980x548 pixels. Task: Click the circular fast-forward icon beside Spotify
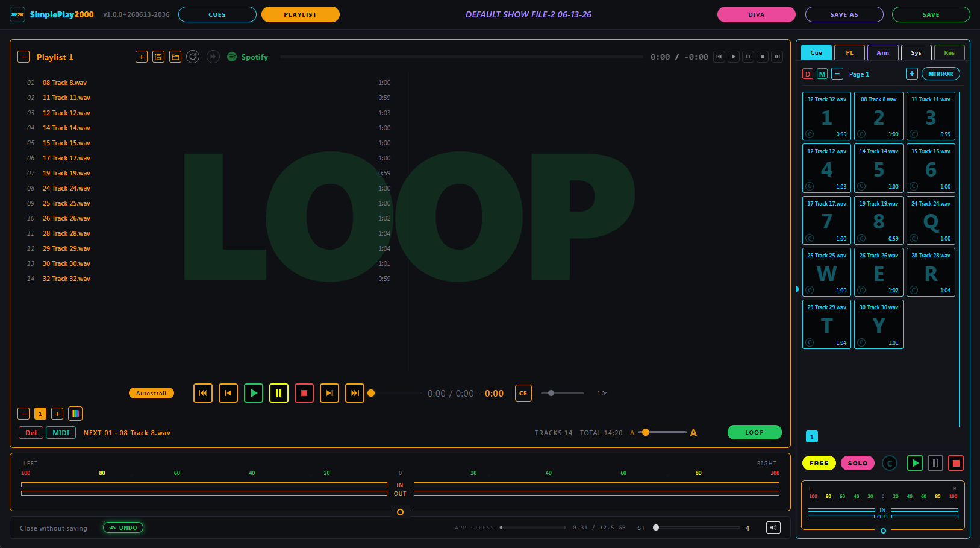[213, 57]
